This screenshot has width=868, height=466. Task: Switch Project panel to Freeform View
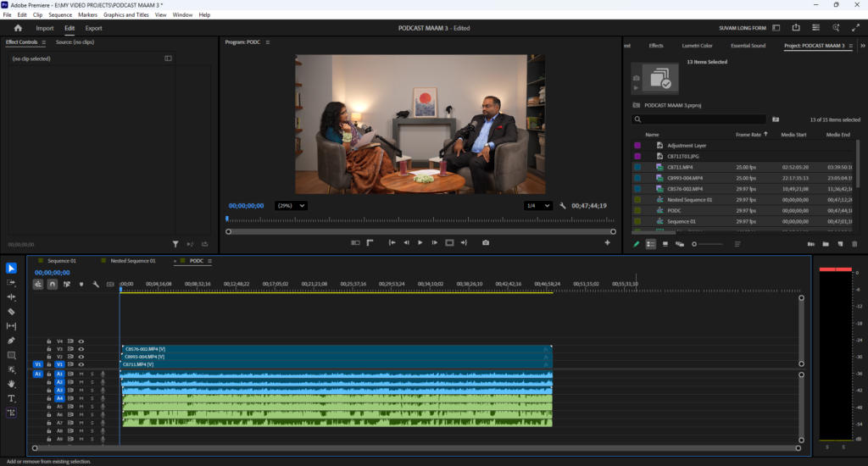(680, 244)
